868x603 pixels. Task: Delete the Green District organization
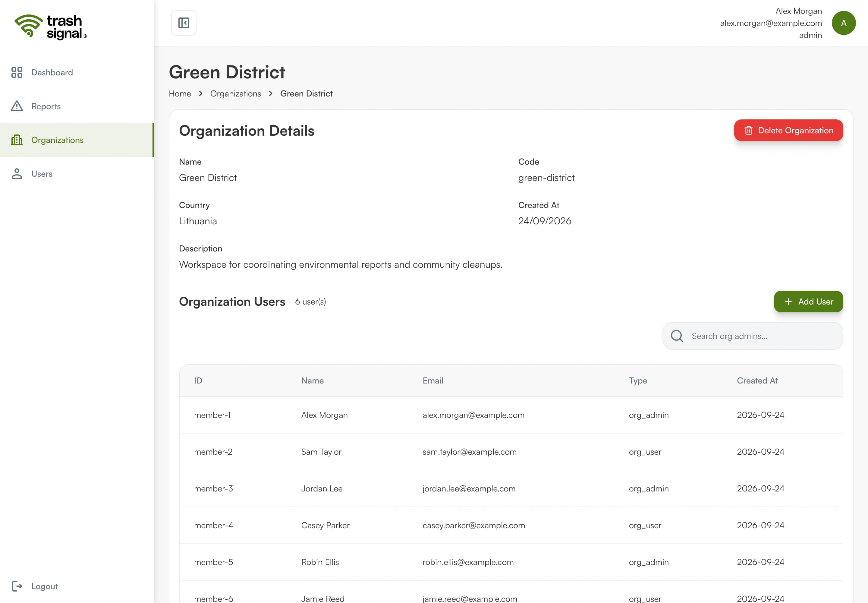click(x=788, y=130)
